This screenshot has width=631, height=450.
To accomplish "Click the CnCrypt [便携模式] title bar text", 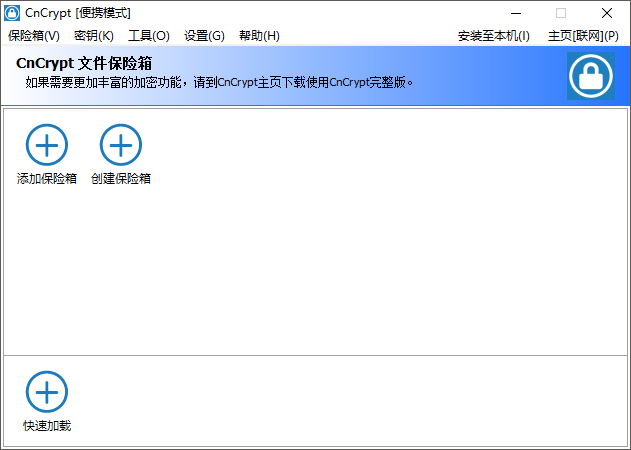I will (x=77, y=13).
